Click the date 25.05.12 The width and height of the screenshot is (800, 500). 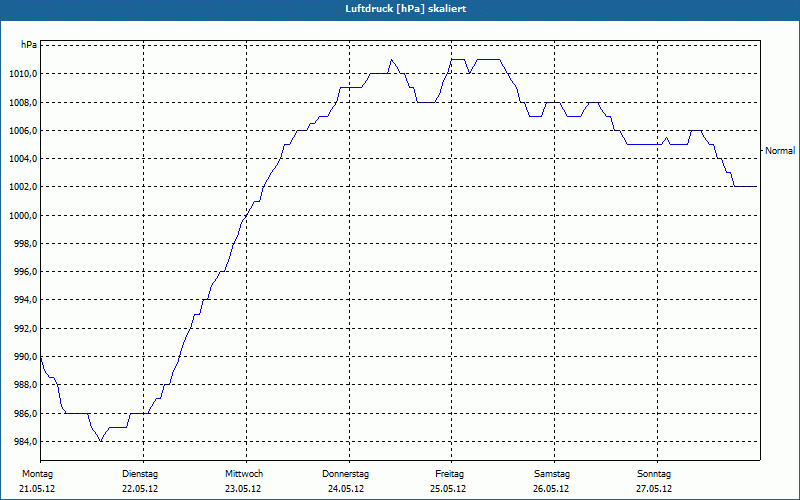pos(448,489)
